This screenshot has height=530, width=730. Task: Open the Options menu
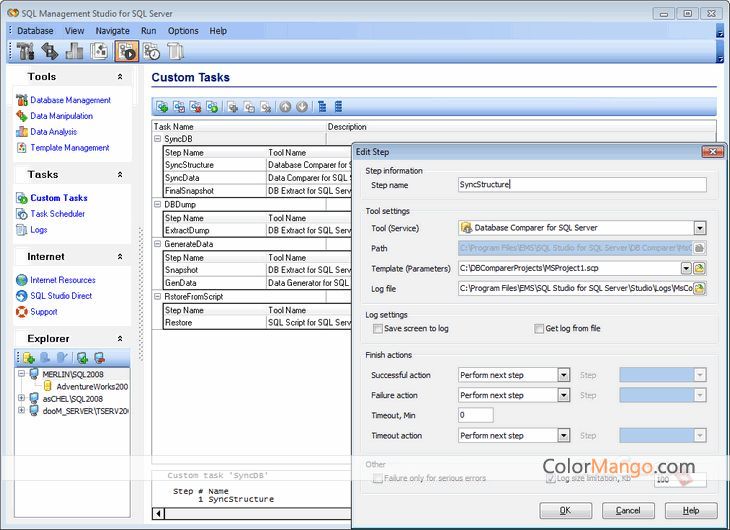[183, 31]
